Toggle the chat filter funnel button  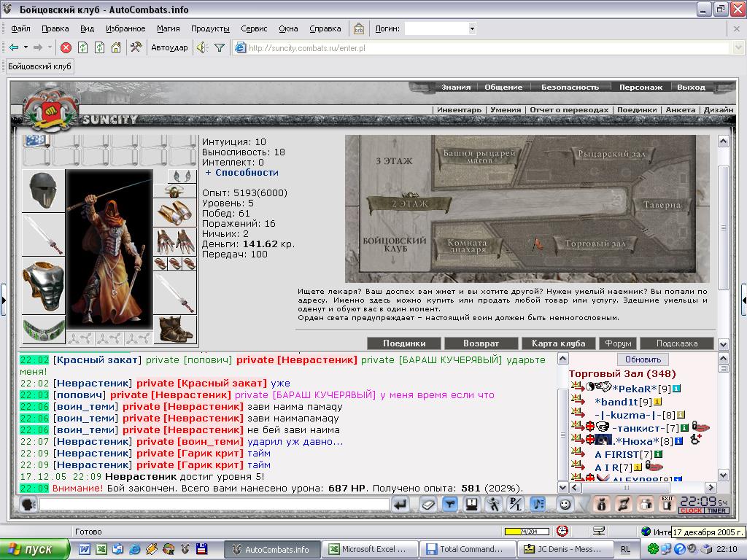tap(449, 505)
